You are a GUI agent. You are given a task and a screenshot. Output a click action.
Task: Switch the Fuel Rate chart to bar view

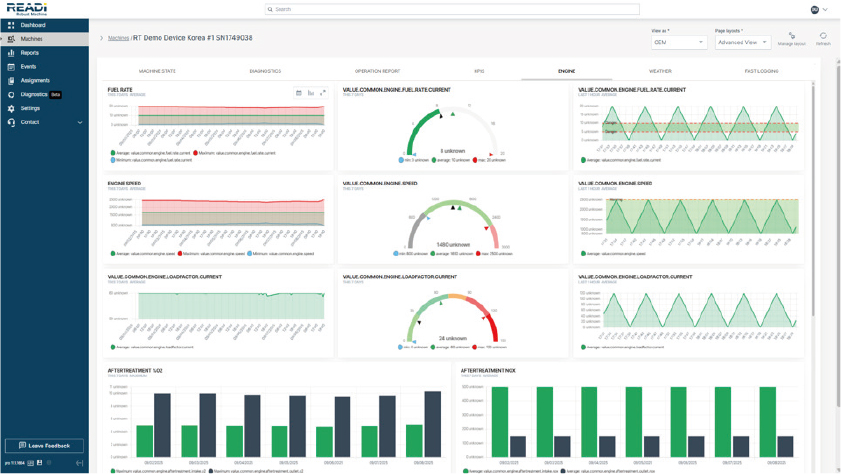(311, 93)
